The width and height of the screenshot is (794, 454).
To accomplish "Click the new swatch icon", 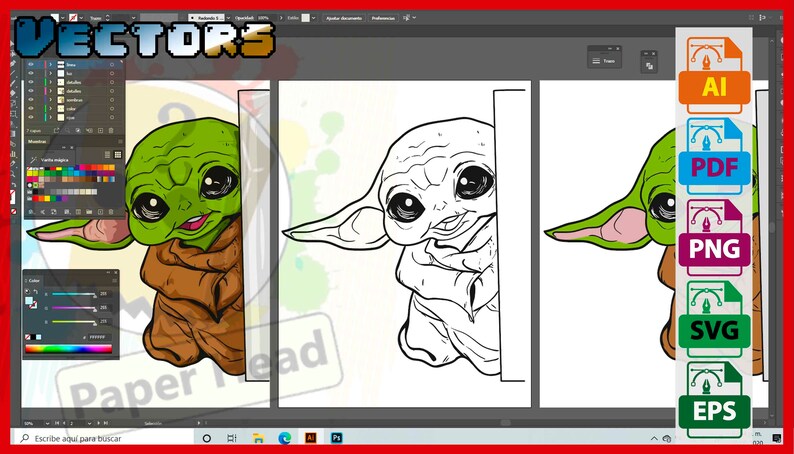I will pos(101,212).
